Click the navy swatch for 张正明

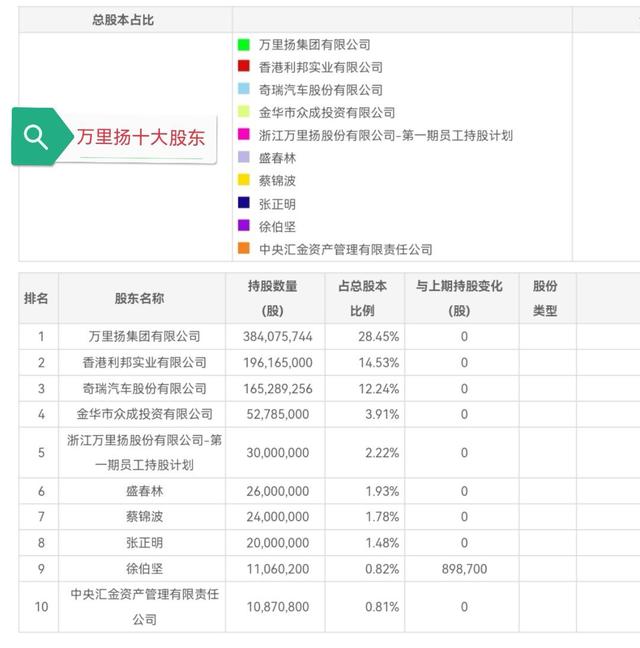[244, 202]
